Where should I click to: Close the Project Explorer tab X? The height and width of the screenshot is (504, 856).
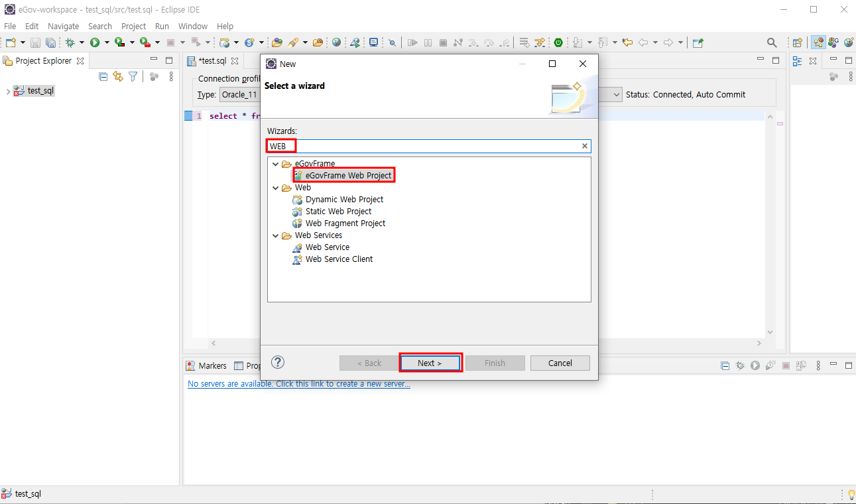tap(80, 60)
